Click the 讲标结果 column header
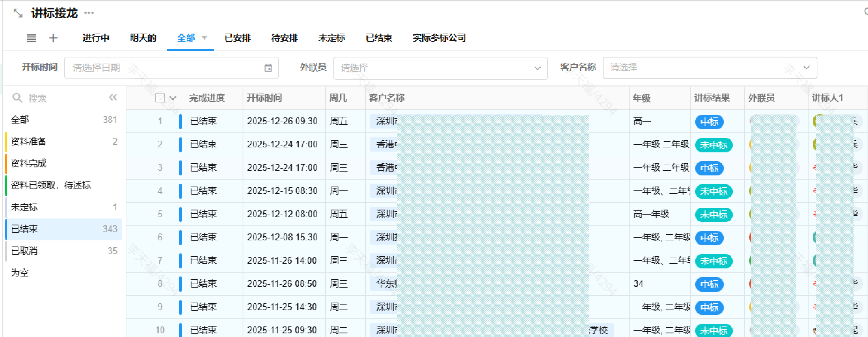This screenshot has height=337, width=868. click(x=712, y=98)
